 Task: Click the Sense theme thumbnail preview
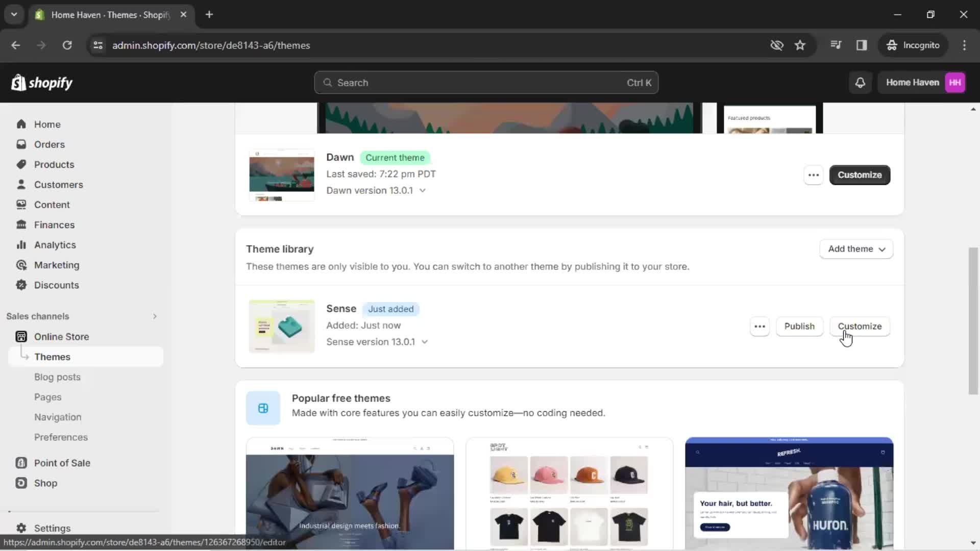[x=281, y=325]
